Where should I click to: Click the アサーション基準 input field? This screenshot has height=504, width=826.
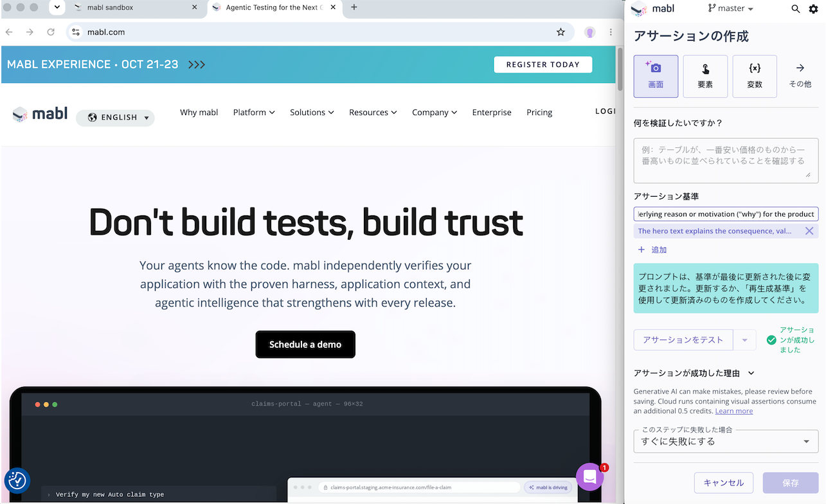(726, 214)
